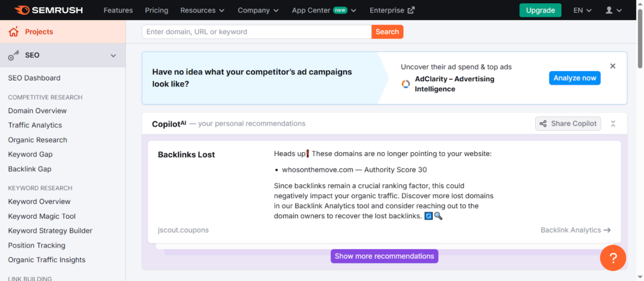This screenshot has height=281, width=644.
Task: Open the Backlink Analytics link
Action: tap(575, 230)
